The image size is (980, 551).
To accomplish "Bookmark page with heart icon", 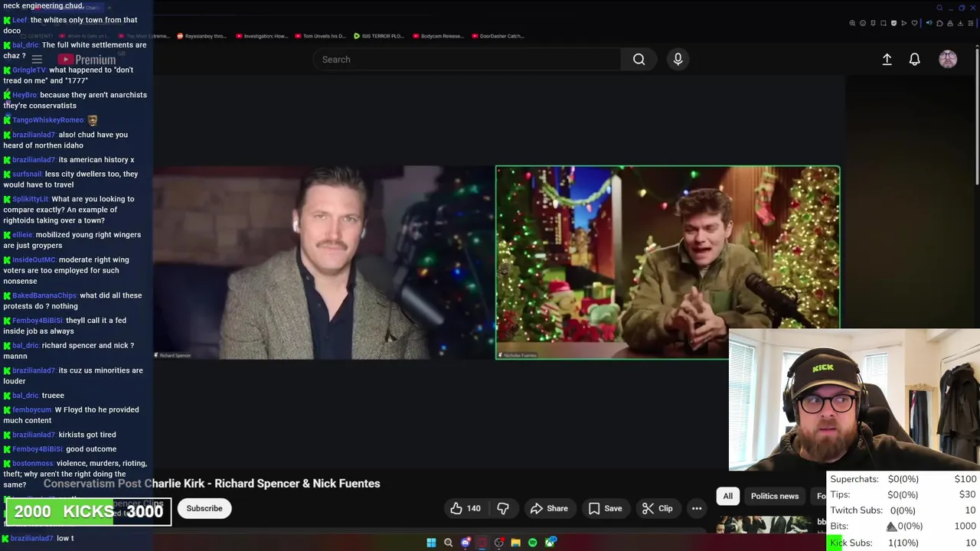I will tap(914, 23).
